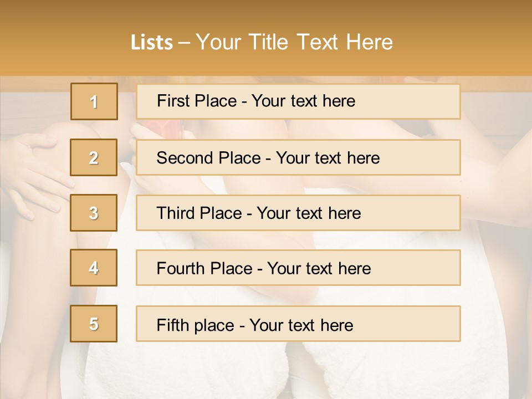Click the Fifth place text box

pos(298,324)
